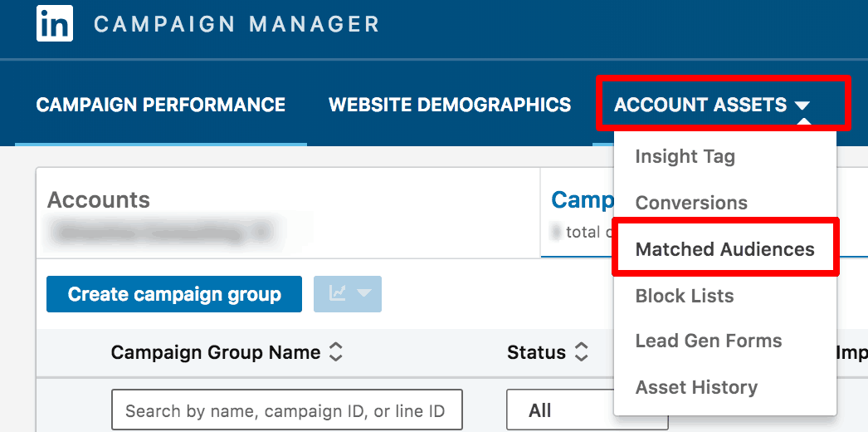This screenshot has height=432, width=868.
Task: Sort by Status column arrows
Action: [x=581, y=352]
